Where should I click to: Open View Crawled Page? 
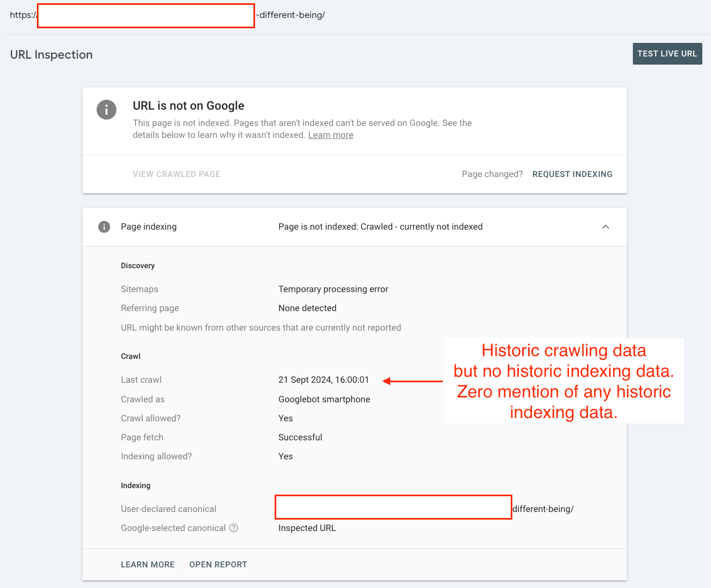click(176, 174)
